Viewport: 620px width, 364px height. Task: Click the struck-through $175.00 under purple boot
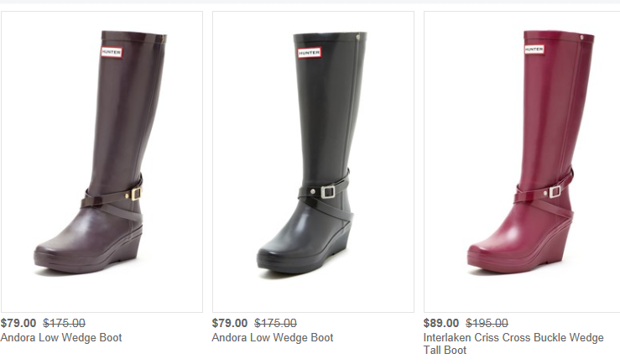[x=64, y=323]
